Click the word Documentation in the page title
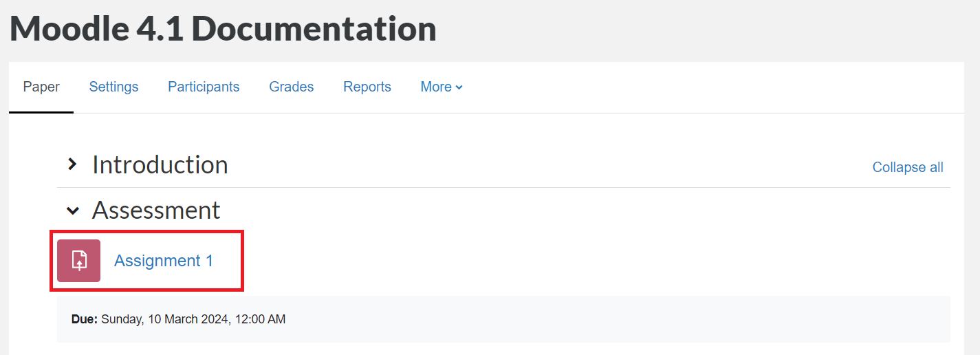980x355 pixels. 314,29
